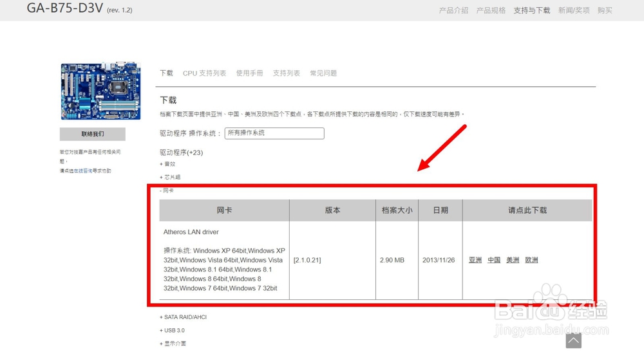Expand the 音效 driver section

click(167, 164)
